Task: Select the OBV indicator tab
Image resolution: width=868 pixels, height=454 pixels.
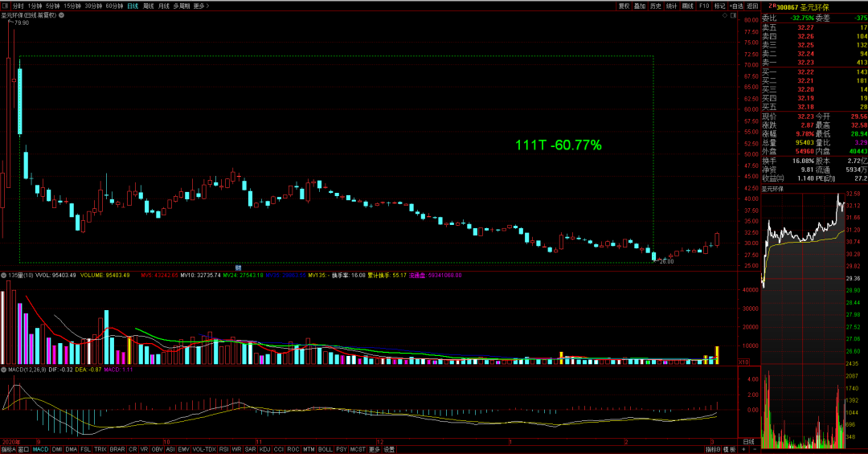Action: tap(158, 449)
